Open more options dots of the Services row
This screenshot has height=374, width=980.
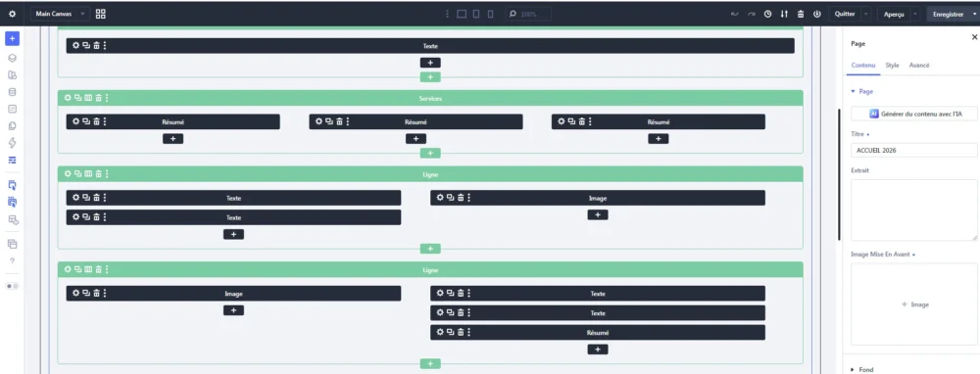click(107, 98)
